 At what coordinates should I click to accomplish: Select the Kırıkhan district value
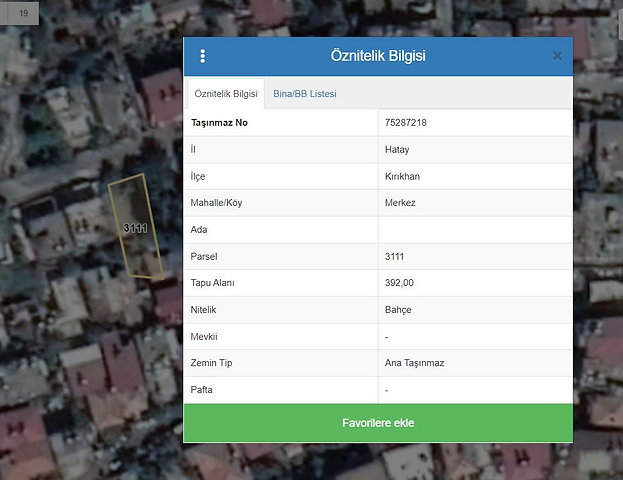tap(404, 176)
